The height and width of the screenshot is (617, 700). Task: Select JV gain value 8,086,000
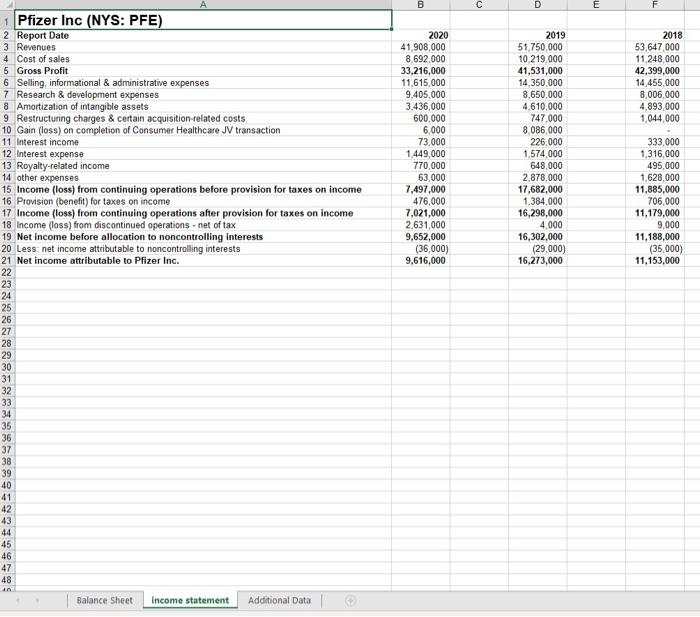[x=538, y=130]
